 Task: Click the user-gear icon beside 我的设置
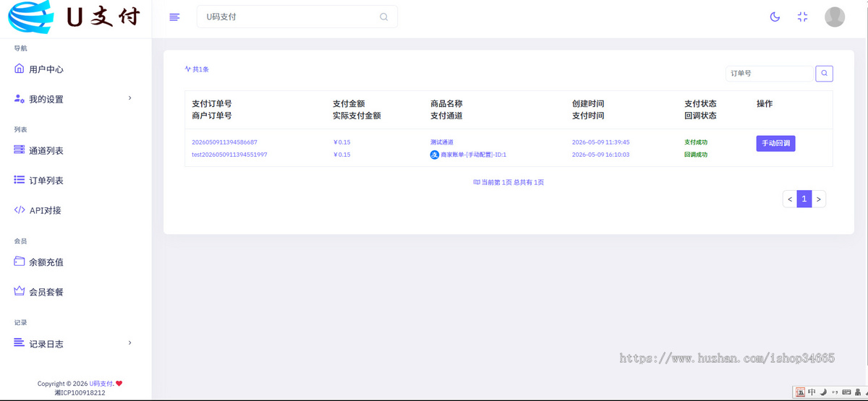20,98
